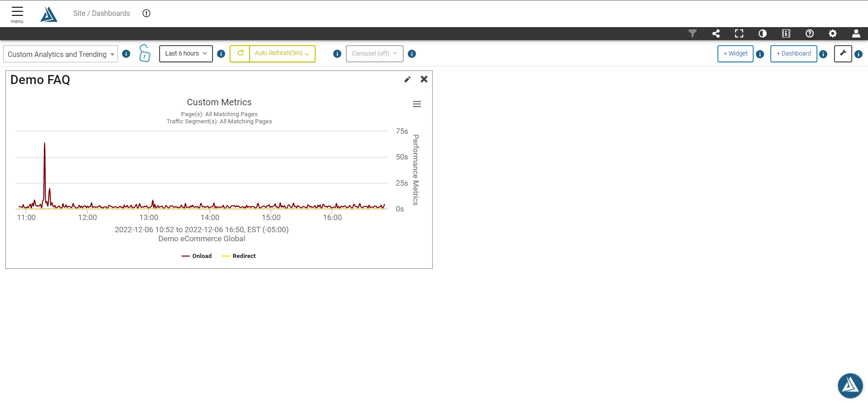Open the Auto Refresh(5m) dropdown
The image size is (868, 403).
tap(283, 53)
